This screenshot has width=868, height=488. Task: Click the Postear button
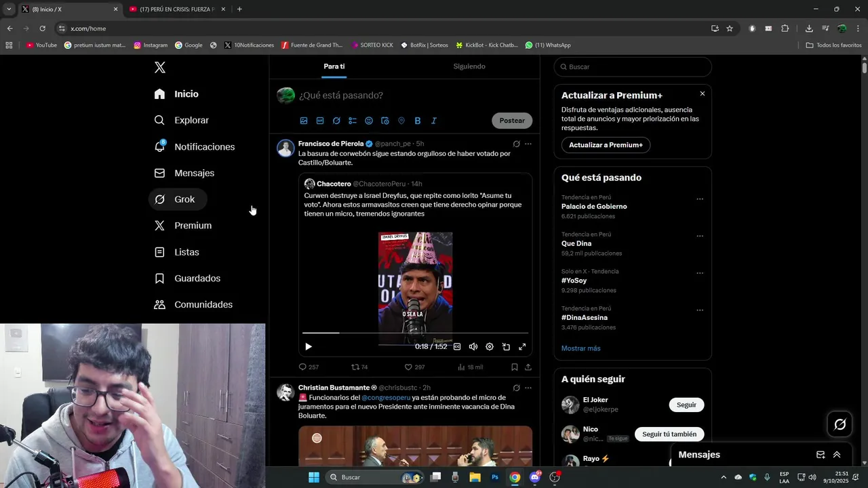(x=512, y=121)
